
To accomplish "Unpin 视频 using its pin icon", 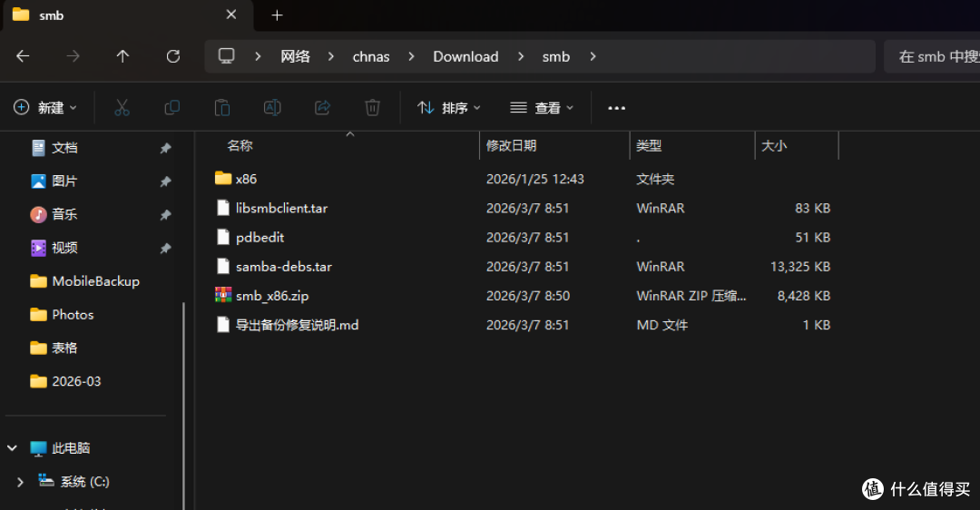I will pyautogui.click(x=165, y=248).
